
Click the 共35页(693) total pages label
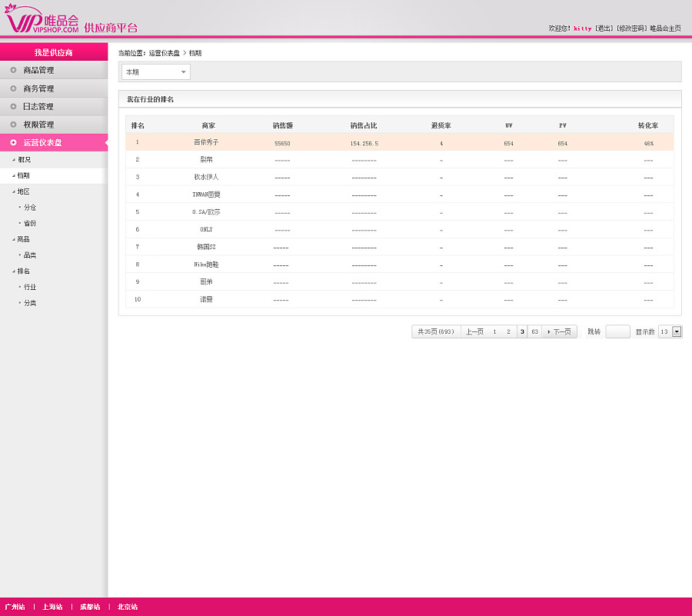pyautogui.click(x=436, y=331)
